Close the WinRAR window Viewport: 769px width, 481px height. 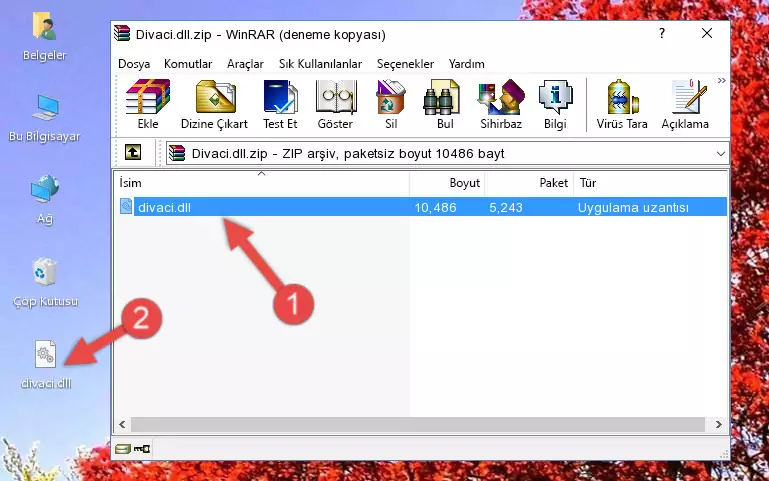[707, 33]
